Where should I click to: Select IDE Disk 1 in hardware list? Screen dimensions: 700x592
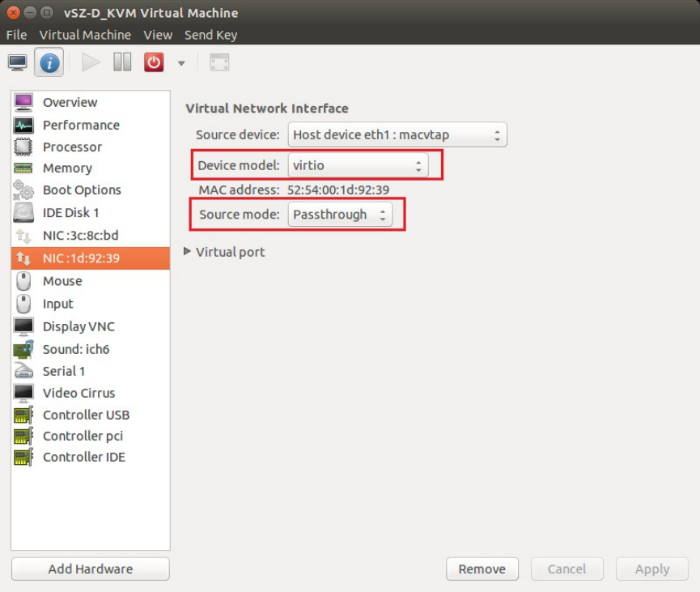click(71, 212)
